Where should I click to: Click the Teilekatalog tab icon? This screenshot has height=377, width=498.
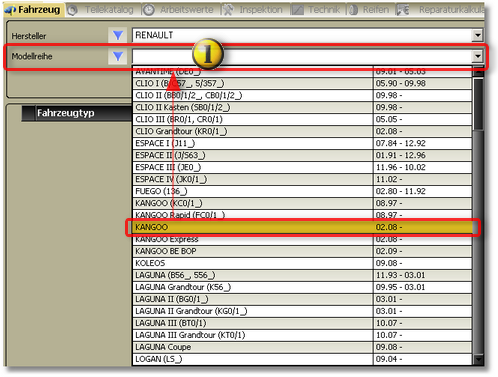[72, 10]
